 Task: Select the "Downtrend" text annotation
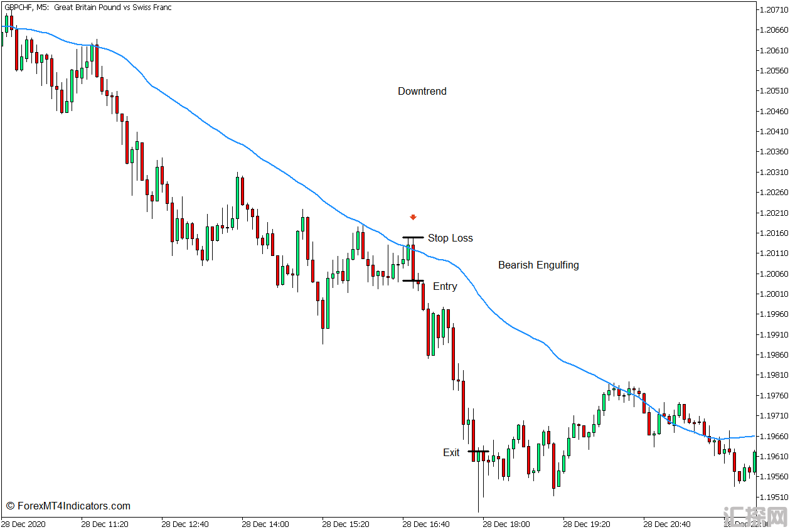422,92
